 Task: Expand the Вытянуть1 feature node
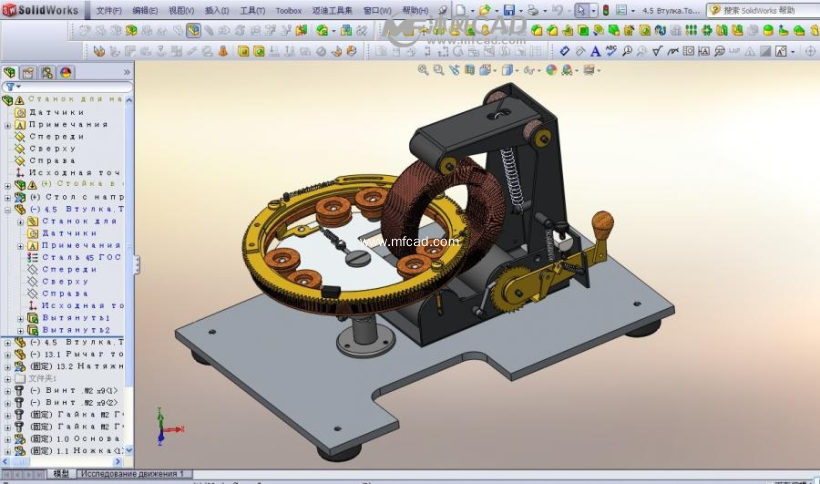[x=21, y=318]
